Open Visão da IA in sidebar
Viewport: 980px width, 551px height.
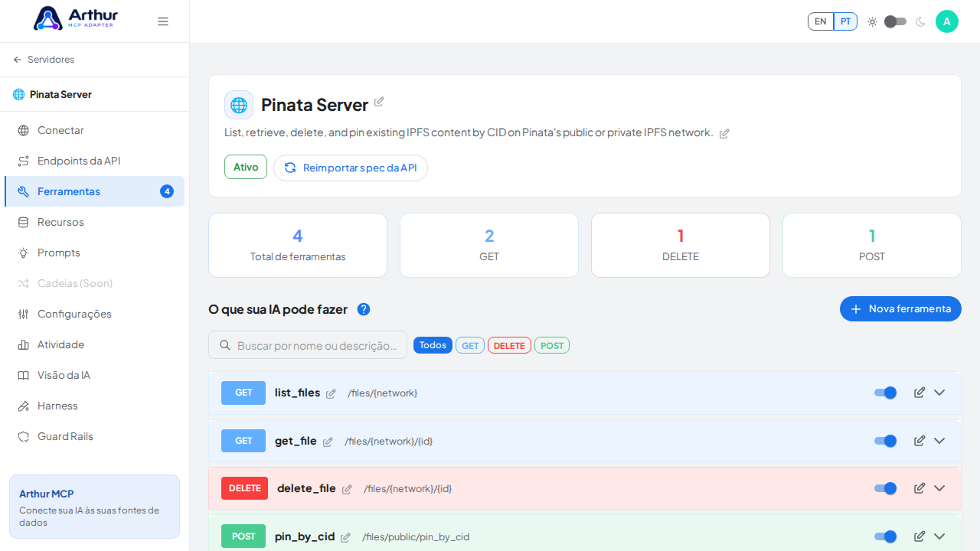pos(95,375)
